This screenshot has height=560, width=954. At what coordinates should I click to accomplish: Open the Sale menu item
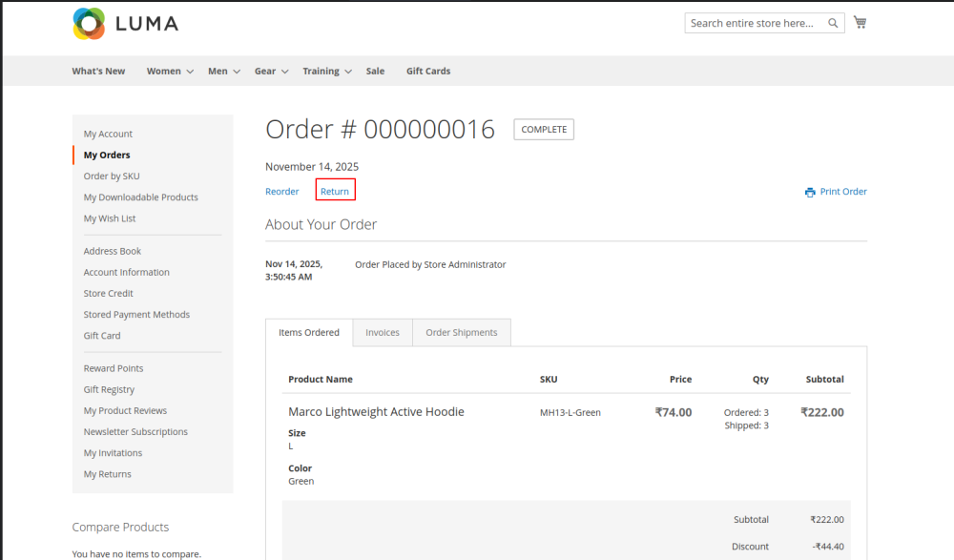375,72
